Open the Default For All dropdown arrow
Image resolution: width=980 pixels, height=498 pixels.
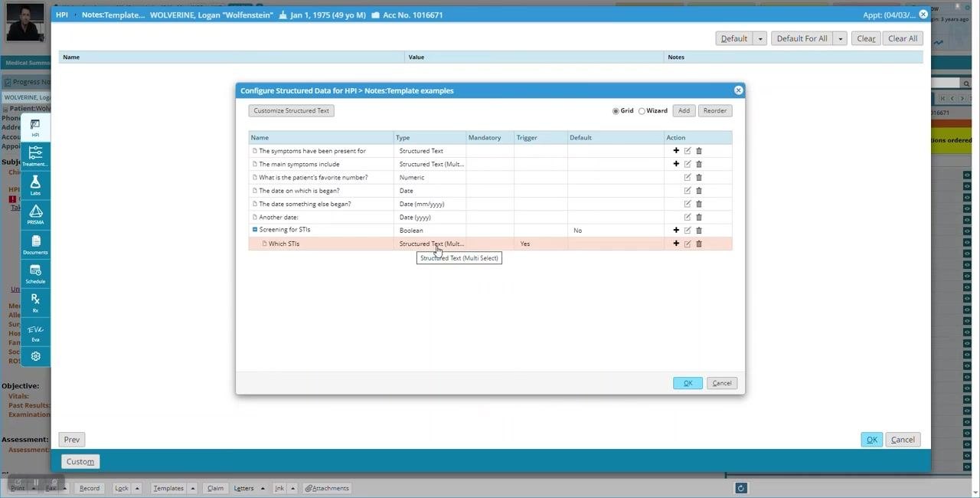point(840,38)
